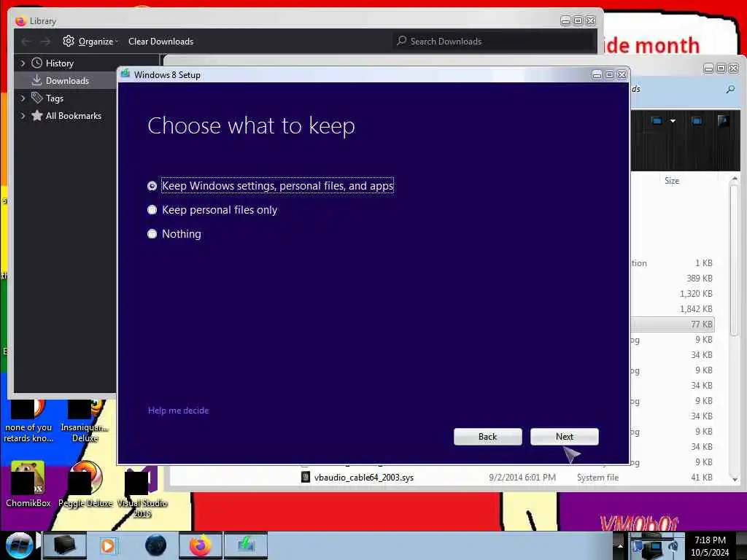Click the volume tray icon
The image size is (747, 560).
point(673,547)
